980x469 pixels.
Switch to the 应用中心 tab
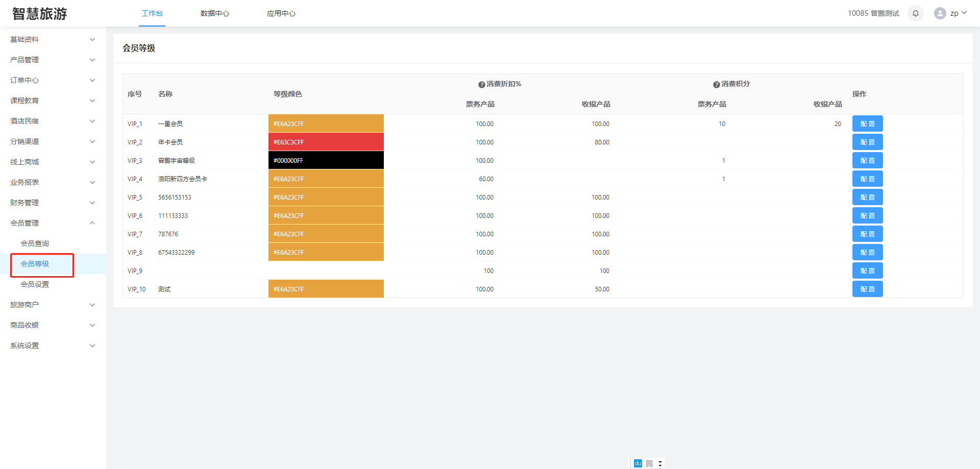(x=281, y=13)
